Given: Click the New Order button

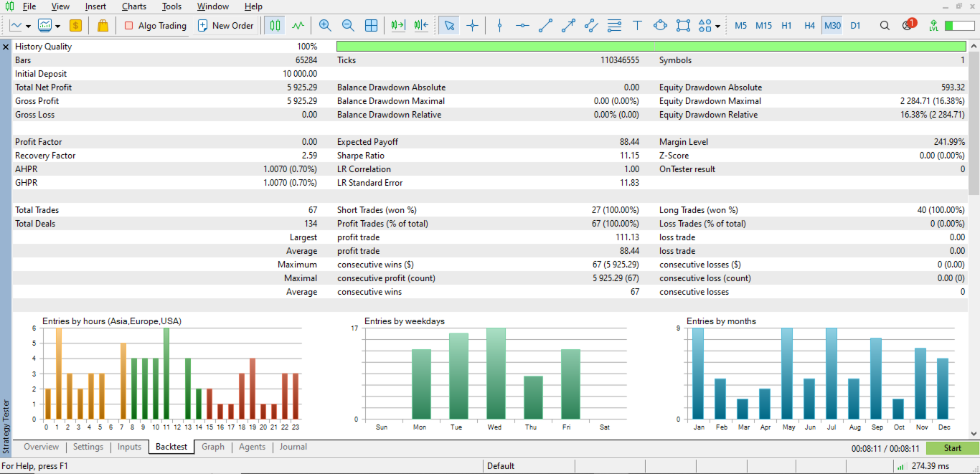Looking at the screenshot, I should pyautogui.click(x=225, y=26).
